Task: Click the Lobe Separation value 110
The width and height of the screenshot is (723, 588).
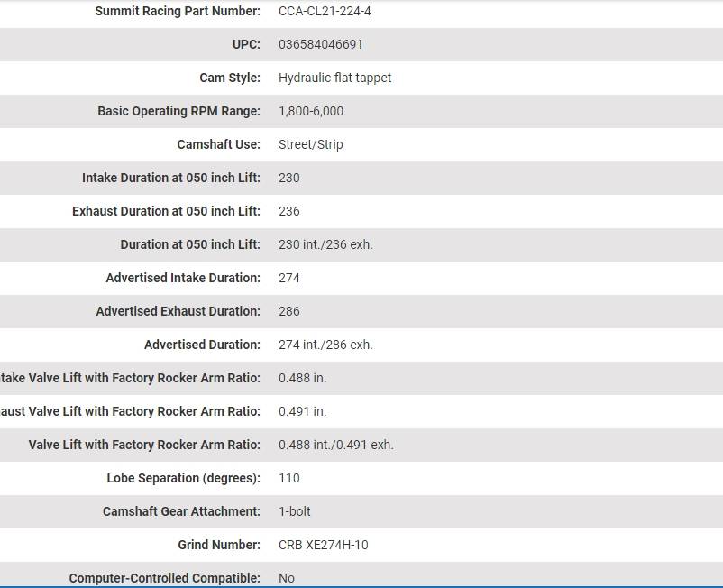Action: pos(289,478)
